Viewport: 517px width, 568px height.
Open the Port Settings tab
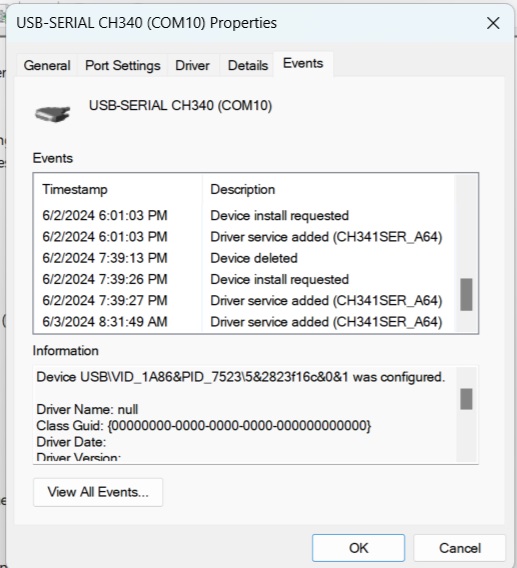pyautogui.click(x=122, y=66)
